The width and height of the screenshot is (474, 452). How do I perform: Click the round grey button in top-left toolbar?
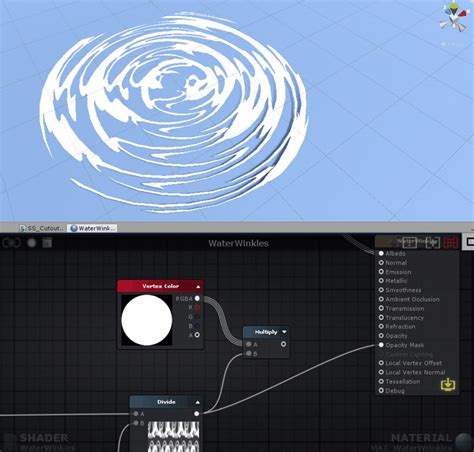[32, 243]
